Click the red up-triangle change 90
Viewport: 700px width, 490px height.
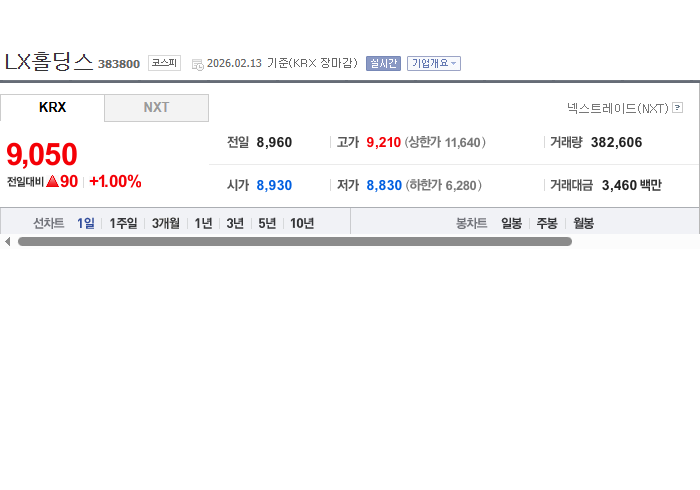[x=62, y=181]
